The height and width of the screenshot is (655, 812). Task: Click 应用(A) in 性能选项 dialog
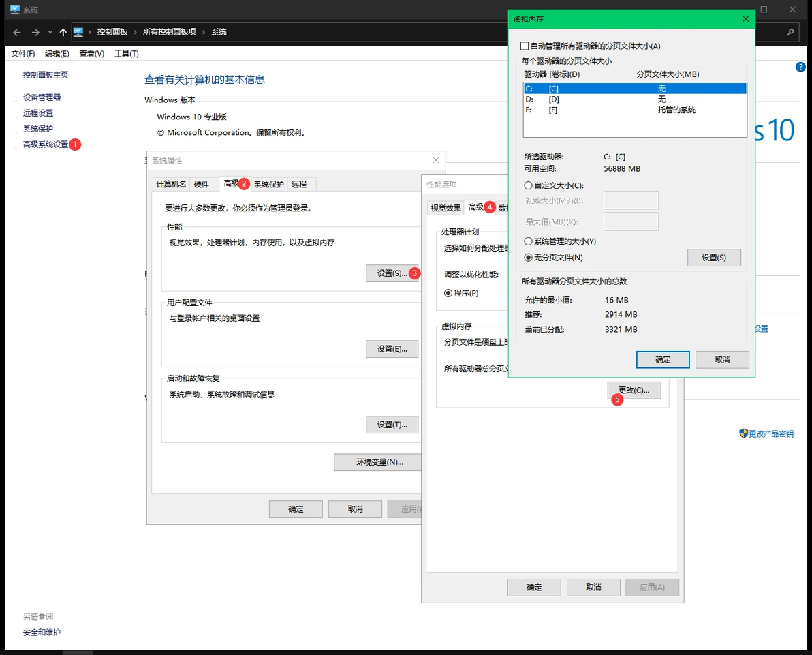(x=652, y=587)
